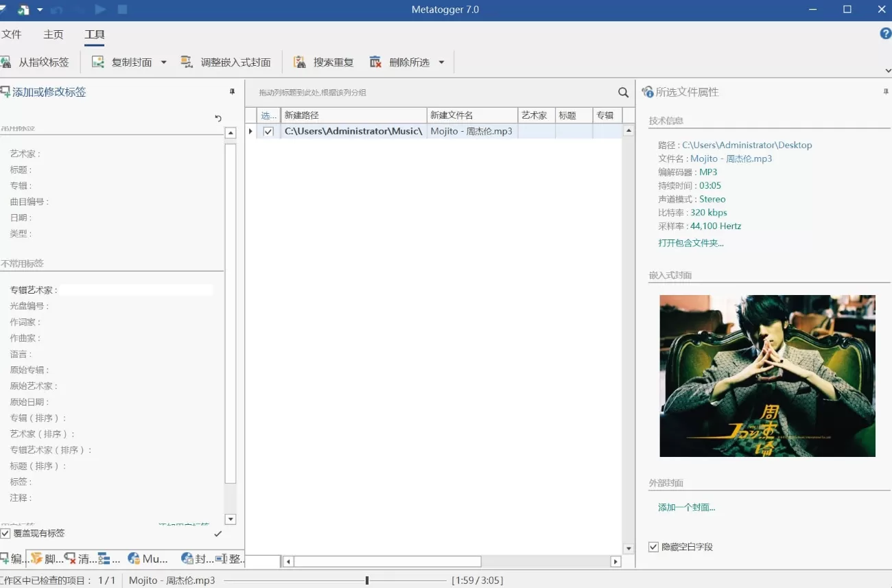Screen dimensions: 892x588
Task: Start 搜索重复 duplicate search
Action: [x=322, y=62]
